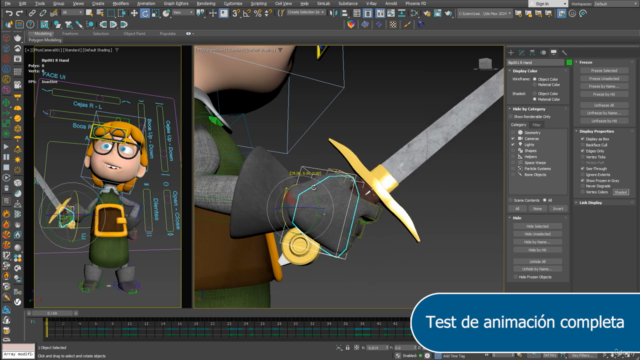Toggle Show Frozen in Gray checkbox

[x=583, y=180]
